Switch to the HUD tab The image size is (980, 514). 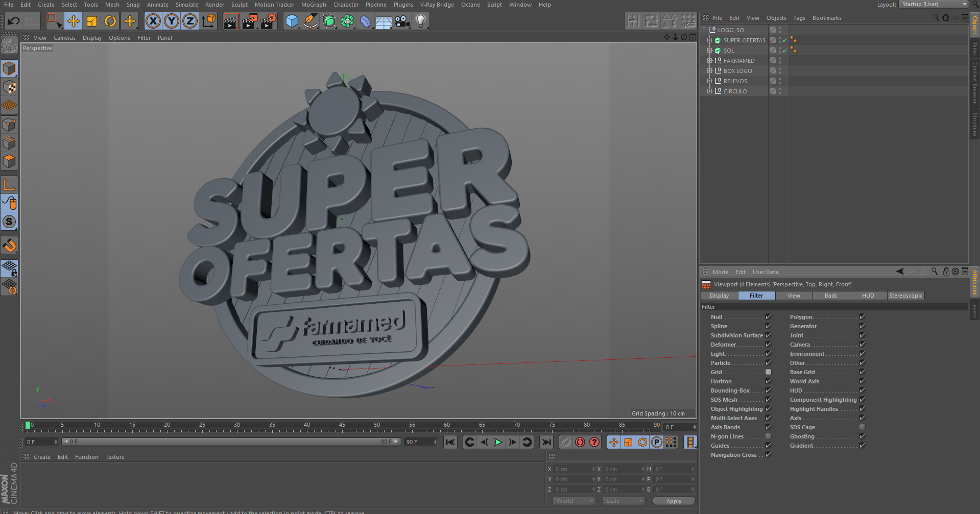pos(868,296)
